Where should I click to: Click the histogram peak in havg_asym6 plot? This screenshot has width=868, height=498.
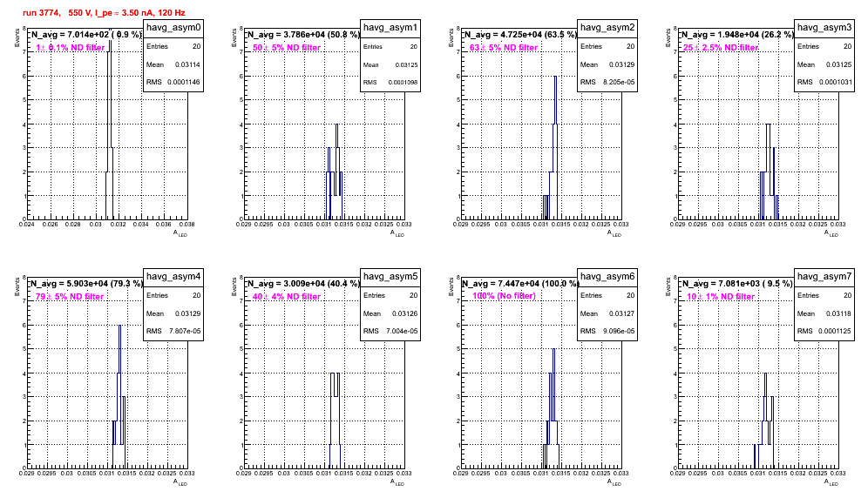pyautogui.click(x=553, y=350)
